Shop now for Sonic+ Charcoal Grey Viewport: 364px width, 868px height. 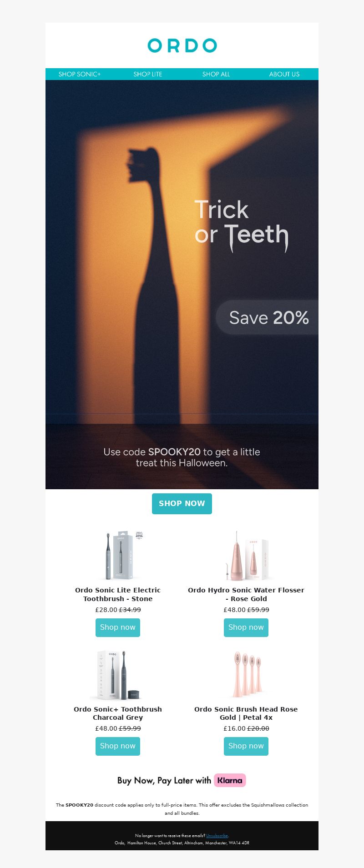[118, 746]
